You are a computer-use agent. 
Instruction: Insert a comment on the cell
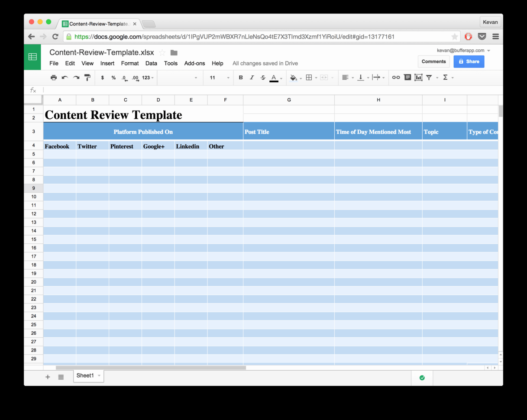[x=407, y=77]
